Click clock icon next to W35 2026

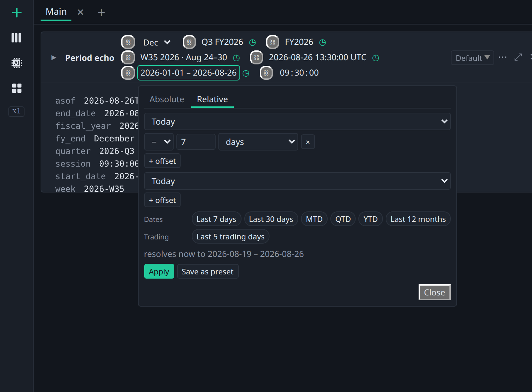tap(237, 58)
